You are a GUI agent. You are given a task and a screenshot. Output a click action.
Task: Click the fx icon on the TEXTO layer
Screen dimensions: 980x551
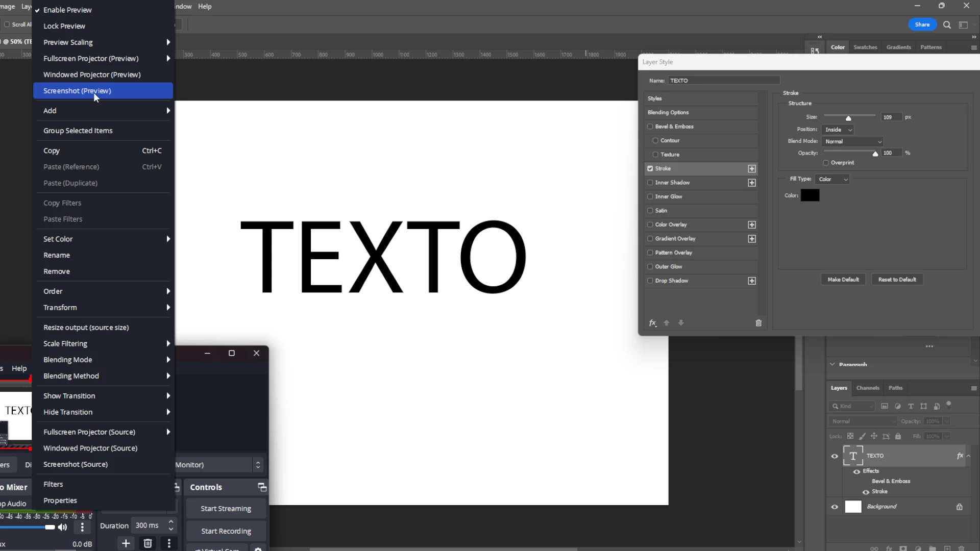tap(960, 456)
